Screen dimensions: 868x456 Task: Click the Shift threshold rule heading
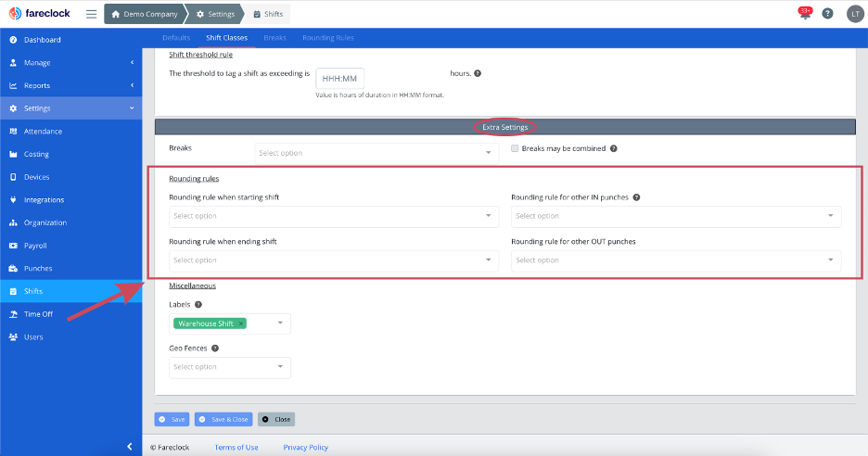click(201, 55)
